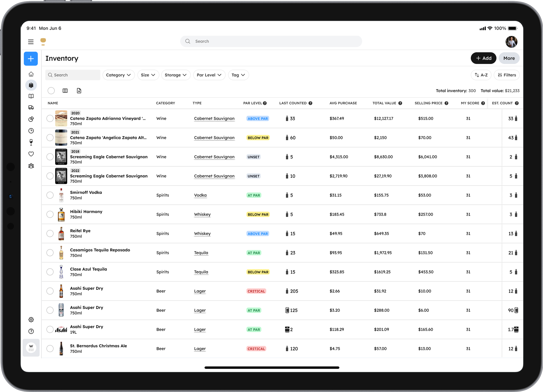Open the More actions menu
Screen dimensions: 543x392
pos(509,58)
